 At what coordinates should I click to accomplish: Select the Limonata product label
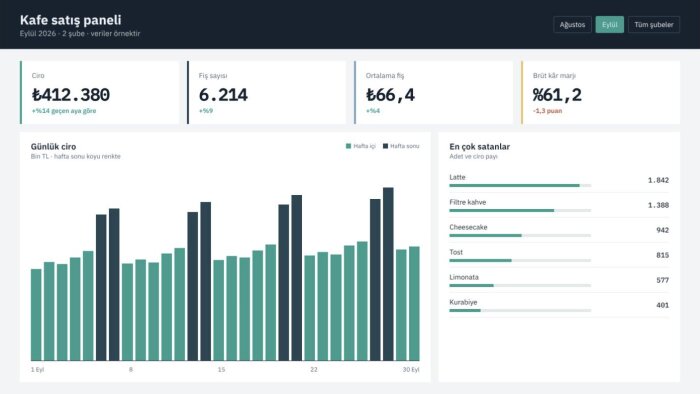[x=464, y=277]
